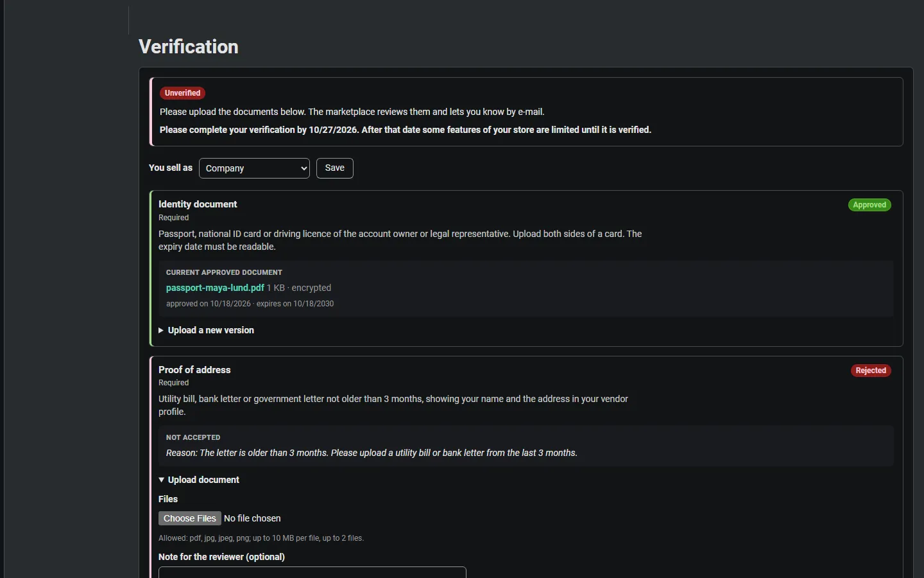
Task: Click the 'NOT ACCEPTED' label
Action: 193,437
